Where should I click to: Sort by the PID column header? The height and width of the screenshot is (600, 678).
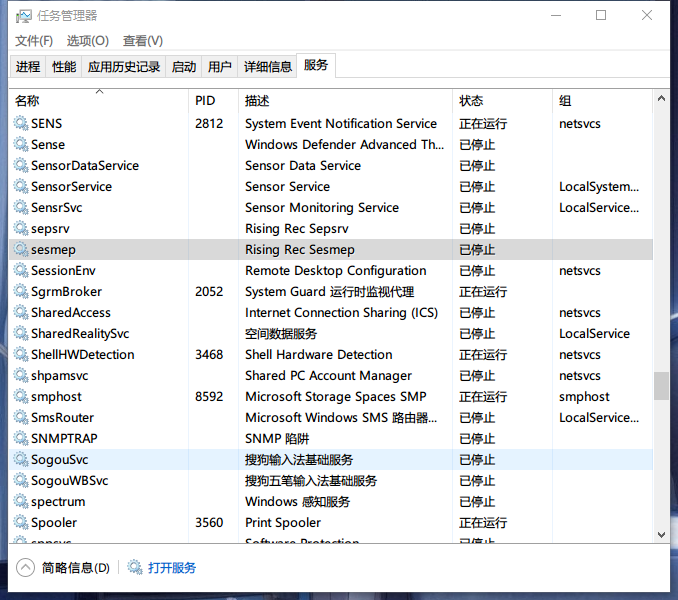pos(213,101)
